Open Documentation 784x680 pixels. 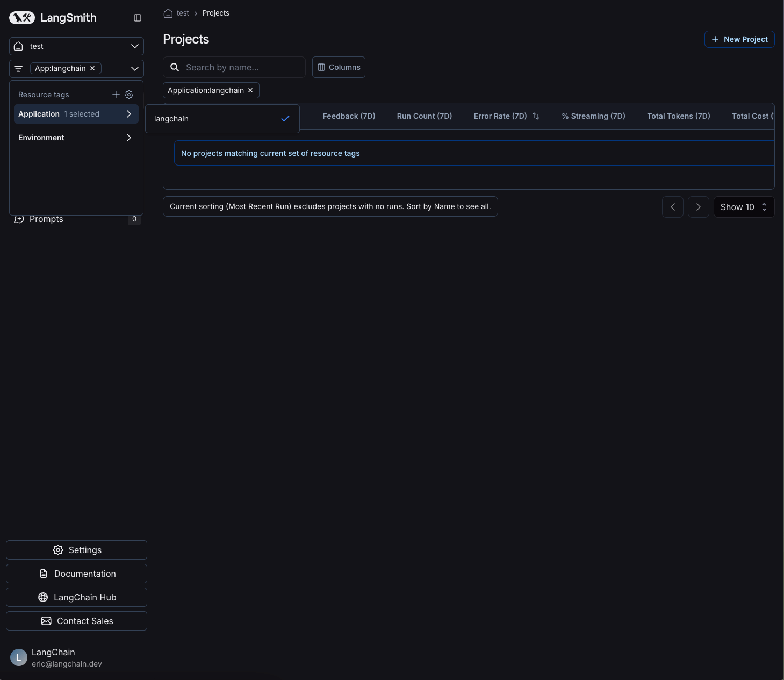click(76, 574)
